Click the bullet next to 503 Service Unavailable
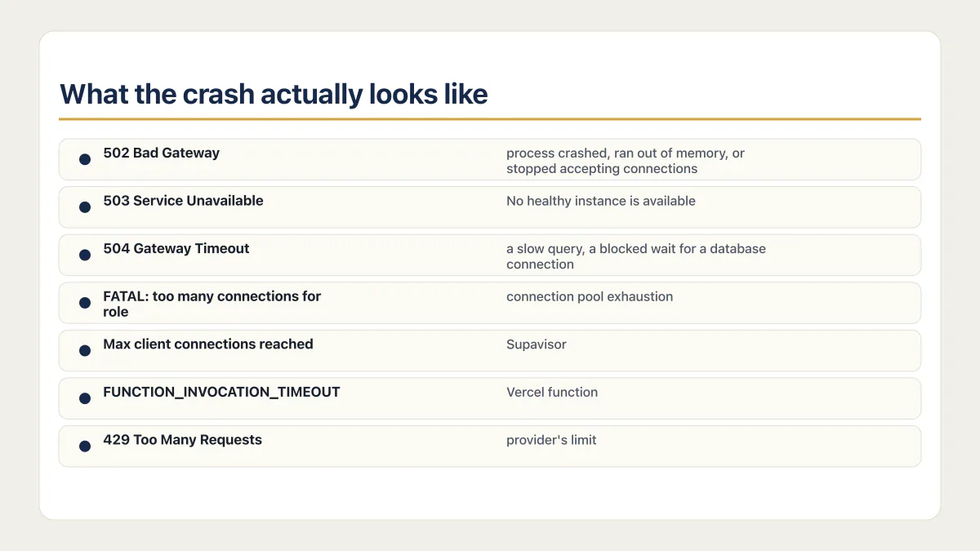980x551 pixels. tap(85, 207)
